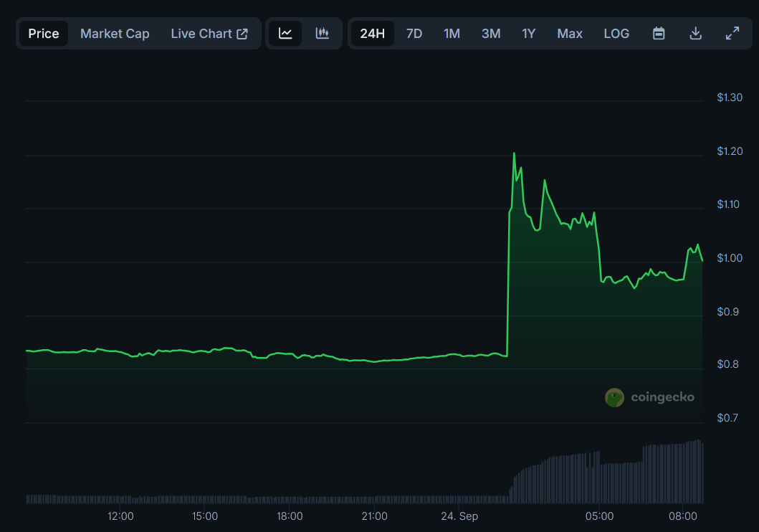Open the calendar date range picker
759x532 pixels.
659,34
